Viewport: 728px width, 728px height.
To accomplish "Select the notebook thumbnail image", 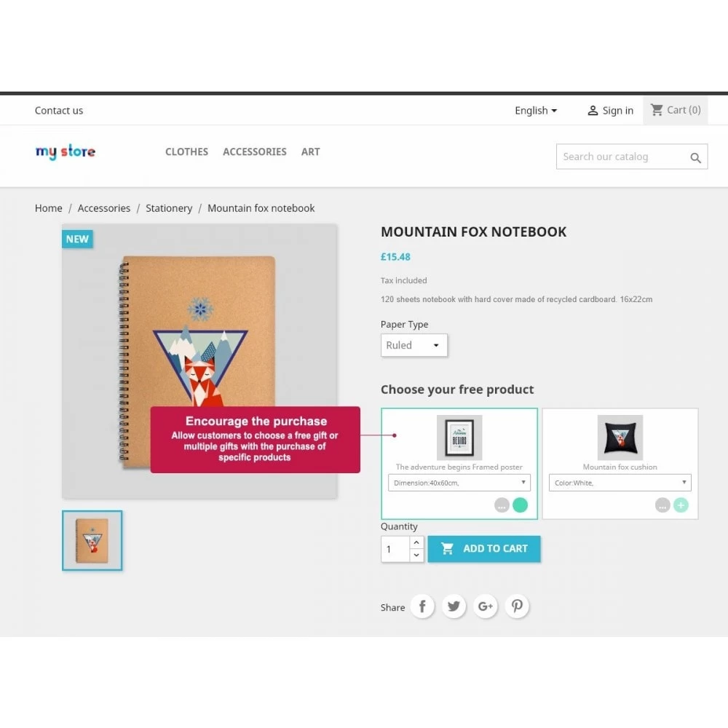I will tap(92, 540).
